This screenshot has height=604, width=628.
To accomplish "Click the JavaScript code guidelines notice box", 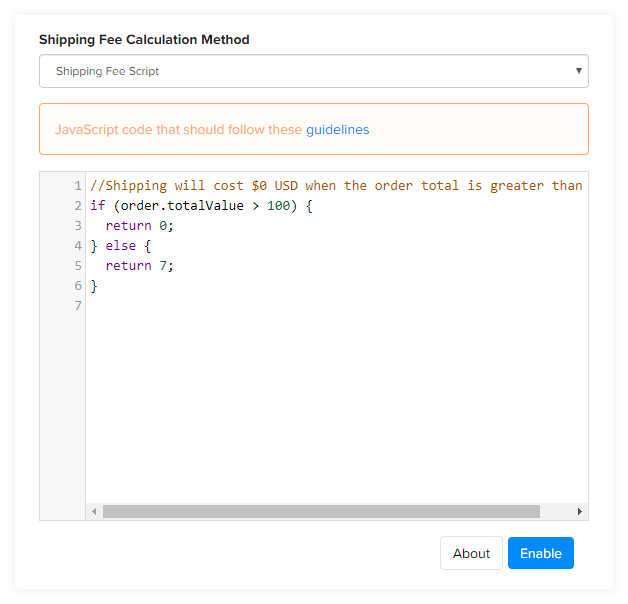I will 314,129.
